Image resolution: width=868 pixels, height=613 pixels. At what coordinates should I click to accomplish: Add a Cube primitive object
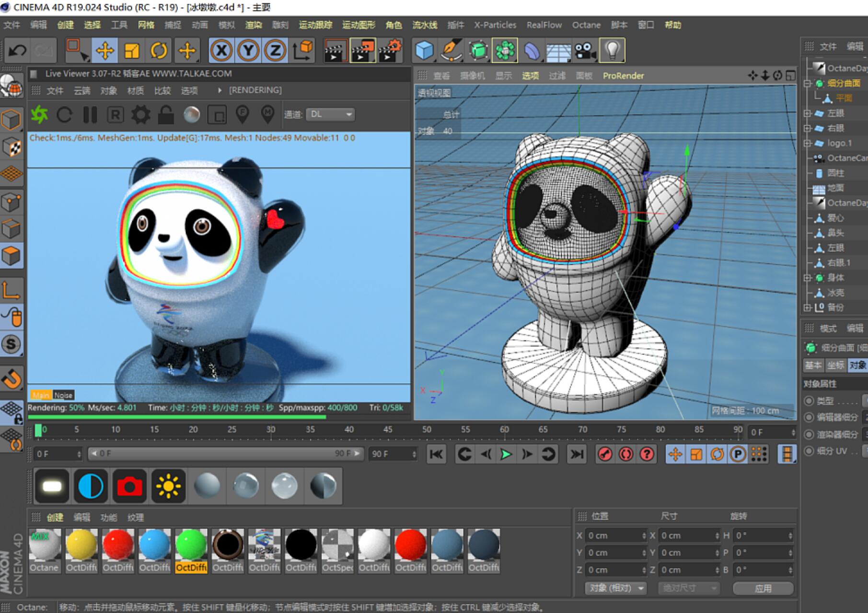[424, 50]
